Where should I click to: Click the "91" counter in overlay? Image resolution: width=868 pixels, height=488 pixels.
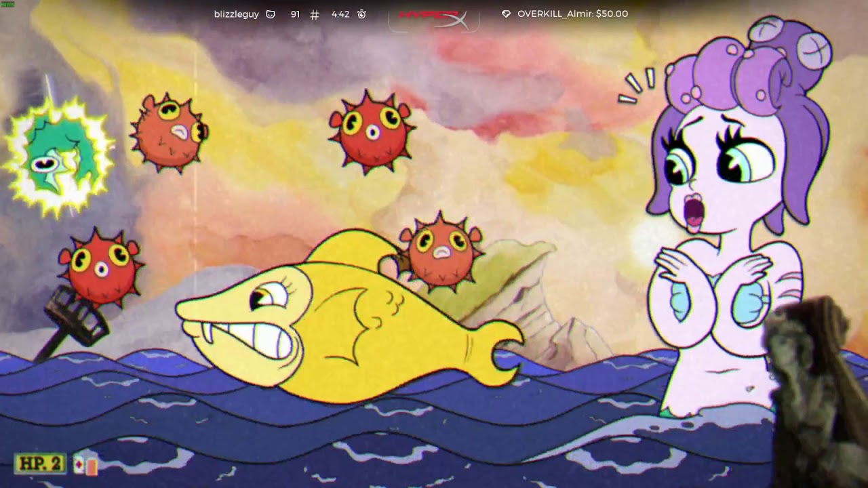(295, 14)
